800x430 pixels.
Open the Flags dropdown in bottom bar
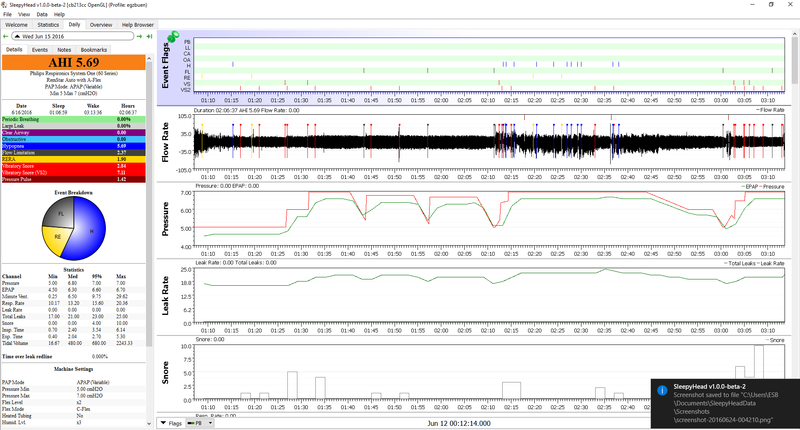[172, 425]
